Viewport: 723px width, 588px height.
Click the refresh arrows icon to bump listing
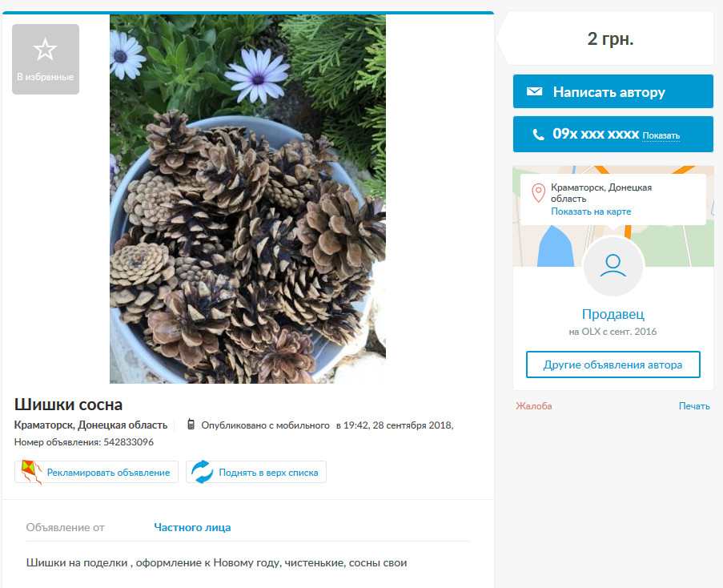pyautogui.click(x=202, y=472)
